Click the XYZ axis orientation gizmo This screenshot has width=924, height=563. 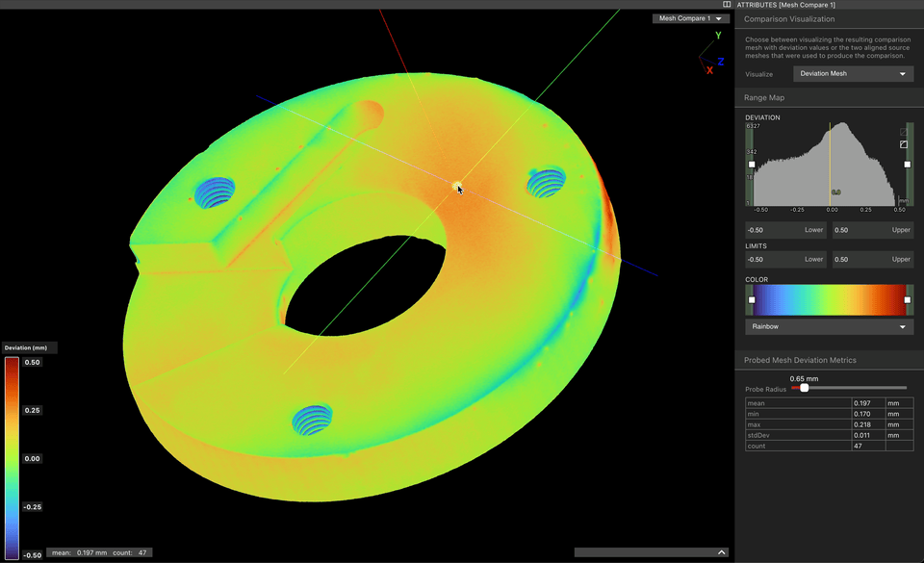click(x=712, y=54)
